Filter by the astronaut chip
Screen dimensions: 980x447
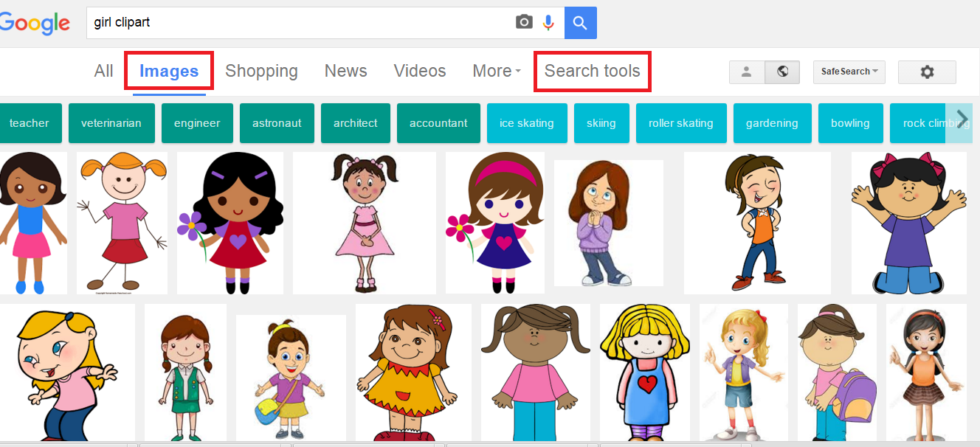tap(277, 123)
